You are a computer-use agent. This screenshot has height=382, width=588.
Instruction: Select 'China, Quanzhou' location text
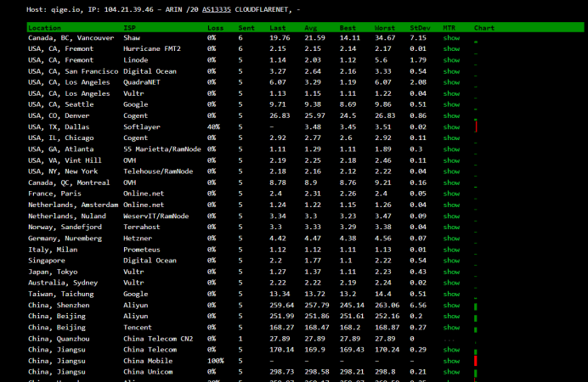(59, 339)
